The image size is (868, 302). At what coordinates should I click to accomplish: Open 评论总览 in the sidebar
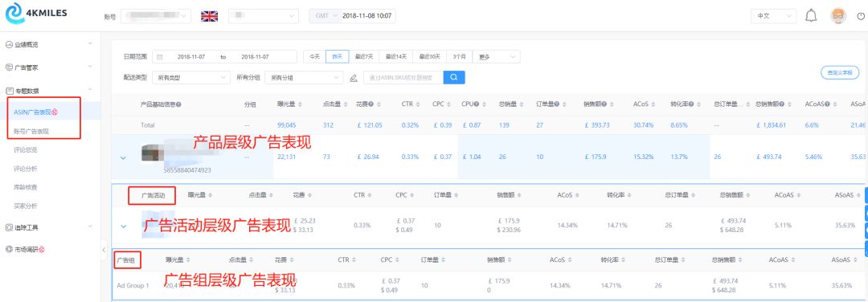[26, 150]
